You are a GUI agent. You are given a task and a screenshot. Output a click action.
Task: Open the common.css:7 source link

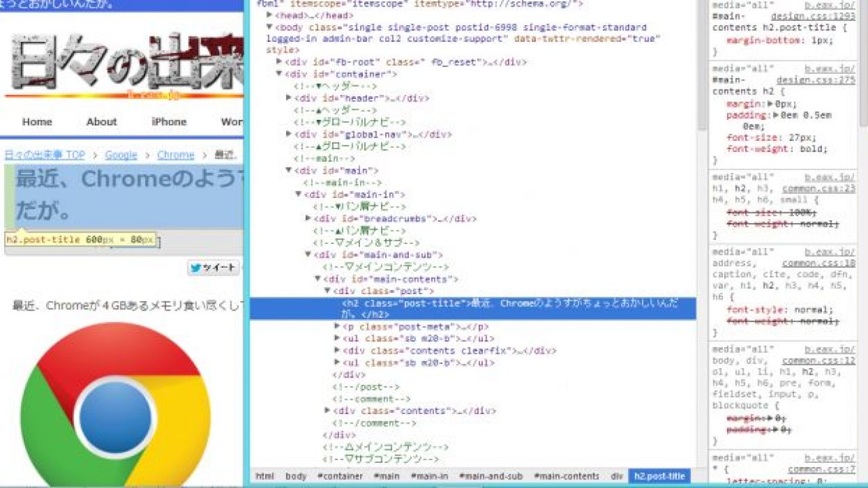[x=821, y=469]
